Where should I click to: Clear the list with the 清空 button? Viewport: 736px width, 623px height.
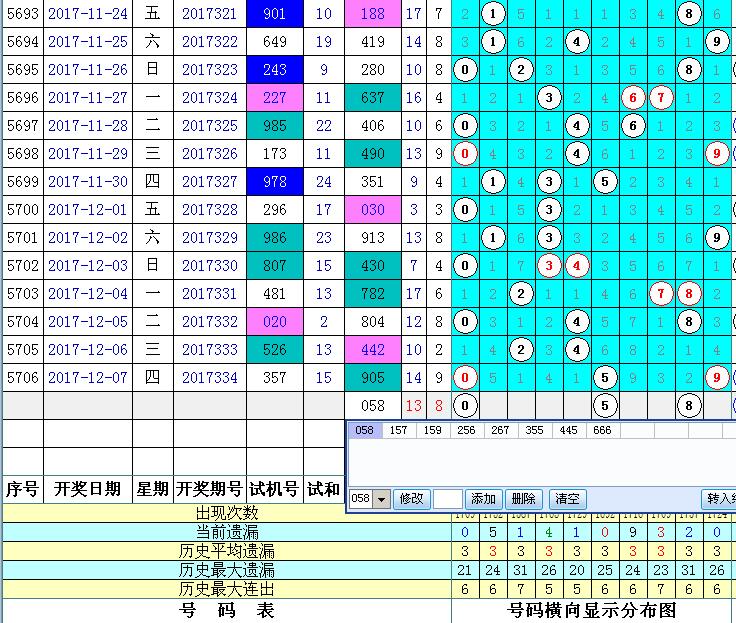point(567,499)
